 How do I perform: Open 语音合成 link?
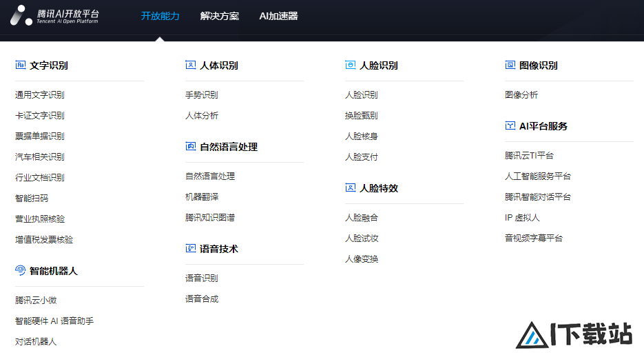202,298
